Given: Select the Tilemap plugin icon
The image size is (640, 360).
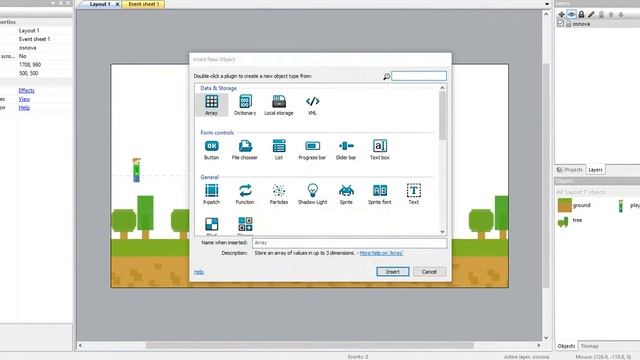Looking at the screenshot, I should coord(245,224).
